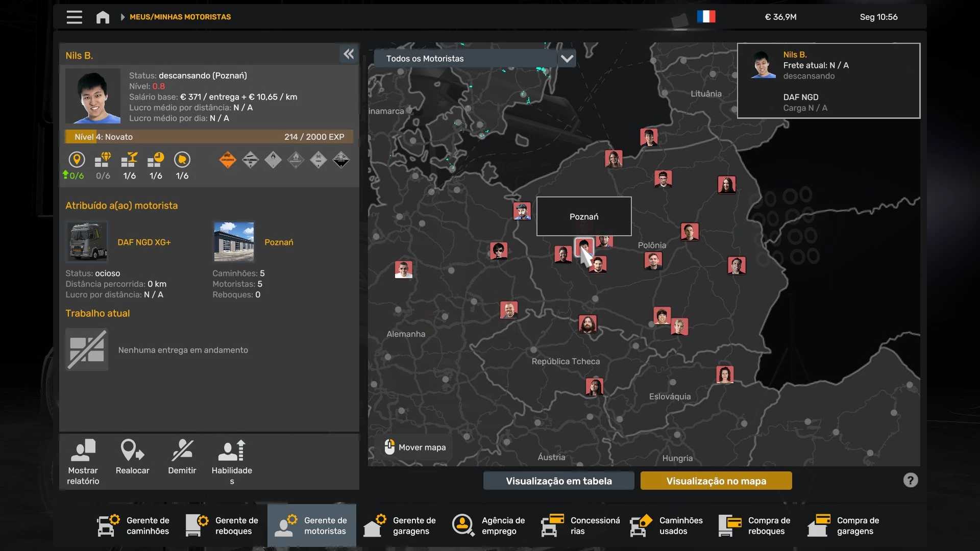Image resolution: width=980 pixels, height=551 pixels.
Task: Open Gerente de caminhões tab
Action: 134,525
